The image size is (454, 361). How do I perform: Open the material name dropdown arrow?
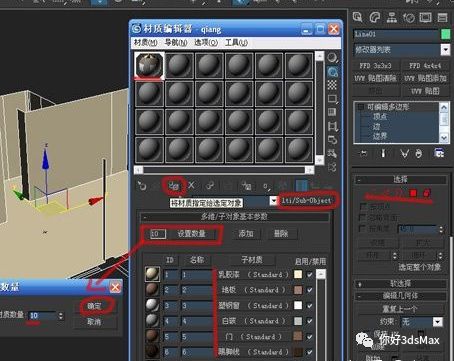[x=273, y=201]
